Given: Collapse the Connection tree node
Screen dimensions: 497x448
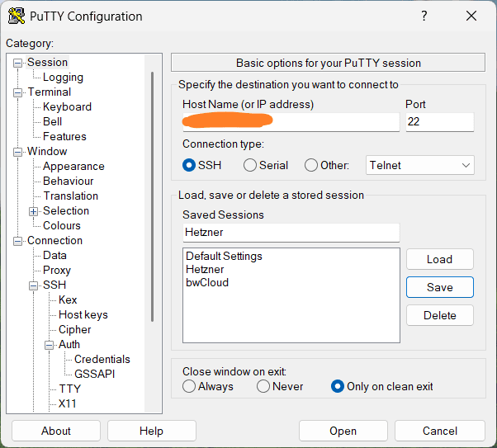Looking at the screenshot, I should coord(17,241).
